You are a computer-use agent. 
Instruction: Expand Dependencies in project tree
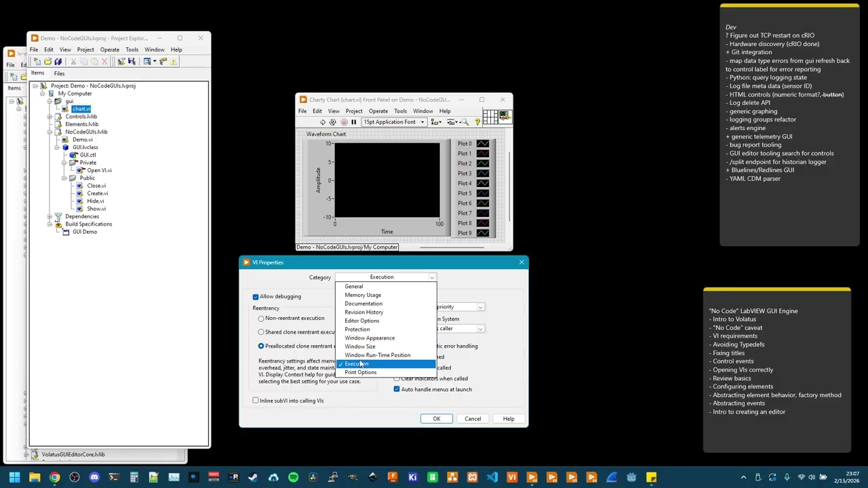coord(50,216)
